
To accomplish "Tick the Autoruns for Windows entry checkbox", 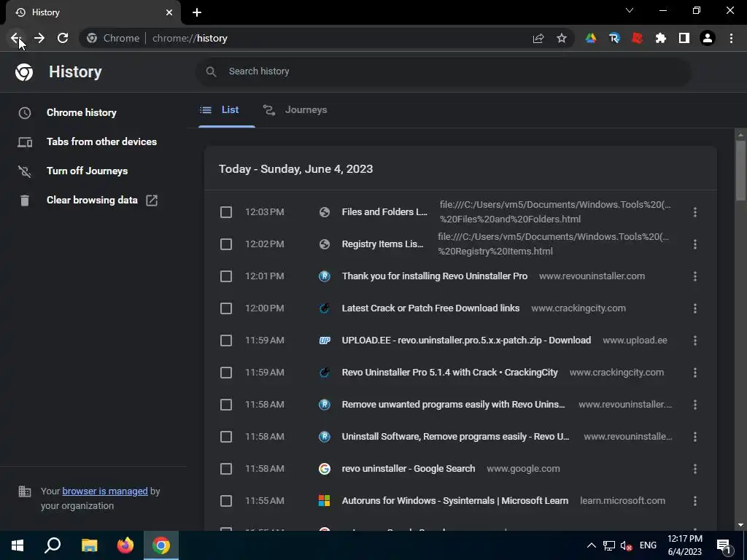I will tap(226, 501).
